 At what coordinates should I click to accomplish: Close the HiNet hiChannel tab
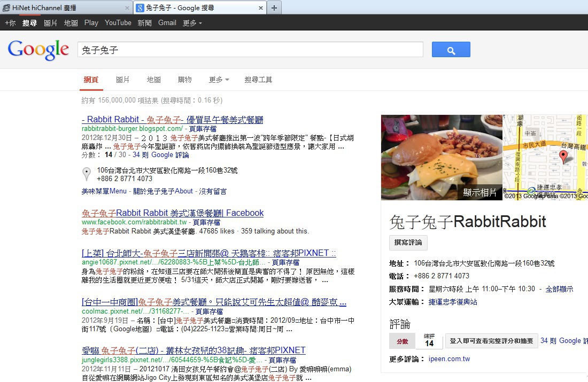click(x=127, y=8)
